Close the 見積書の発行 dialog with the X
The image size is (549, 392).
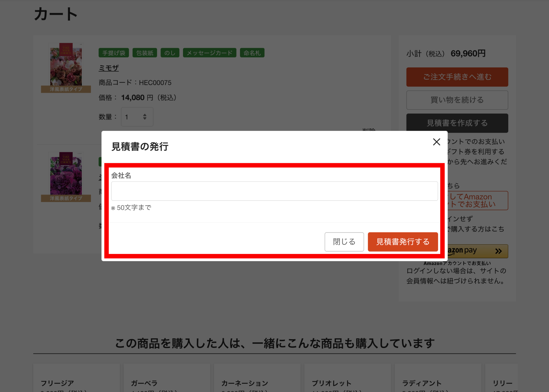(x=436, y=142)
